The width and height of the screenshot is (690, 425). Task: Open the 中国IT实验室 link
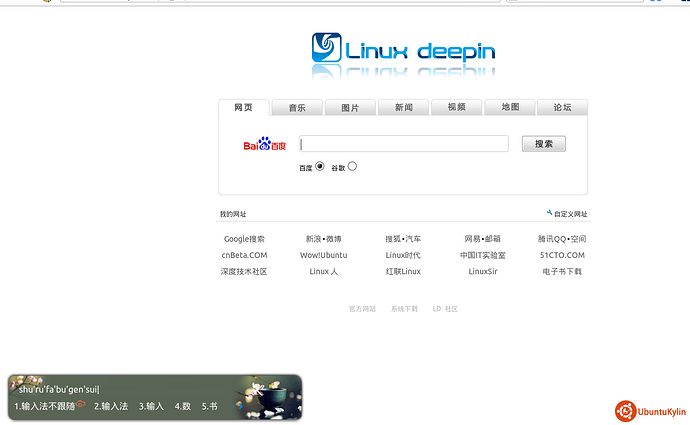pyautogui.click(x=483, y=255)
